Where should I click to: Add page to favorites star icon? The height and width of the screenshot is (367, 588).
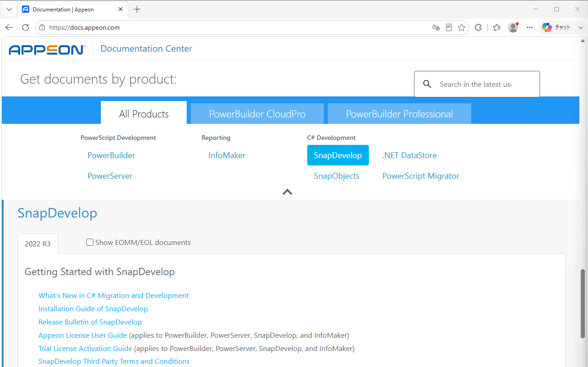462,27
